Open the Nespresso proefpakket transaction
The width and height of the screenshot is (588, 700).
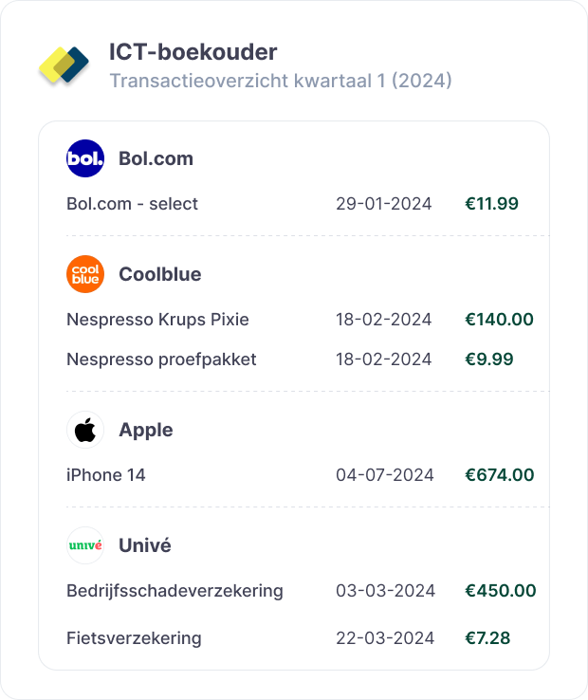[161, 359]
